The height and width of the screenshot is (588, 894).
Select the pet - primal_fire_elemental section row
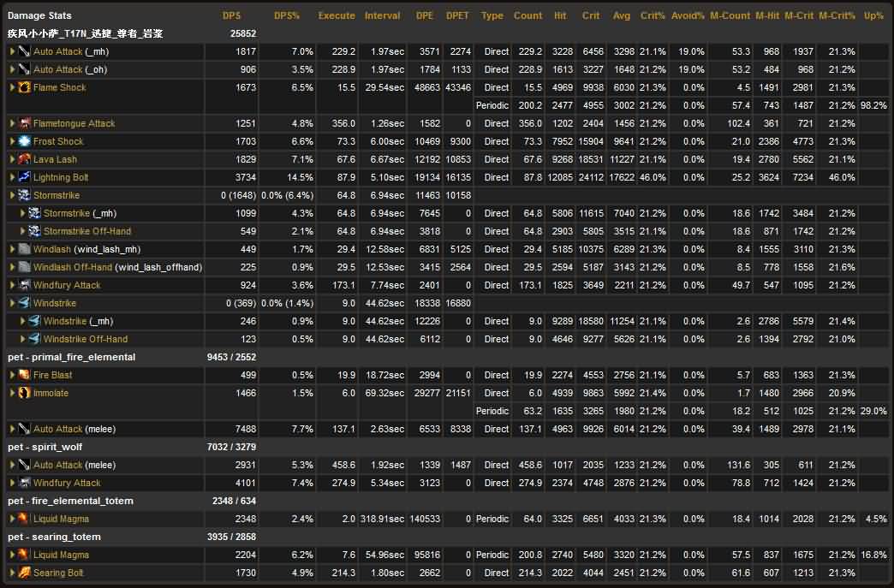pos(71,357)
